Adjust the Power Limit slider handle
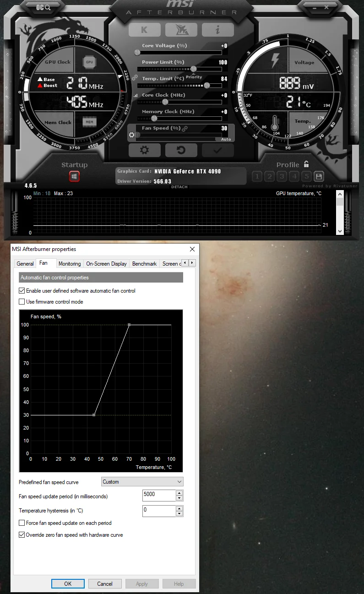This screenshot has width=364, height=594. tap(194, 69)
